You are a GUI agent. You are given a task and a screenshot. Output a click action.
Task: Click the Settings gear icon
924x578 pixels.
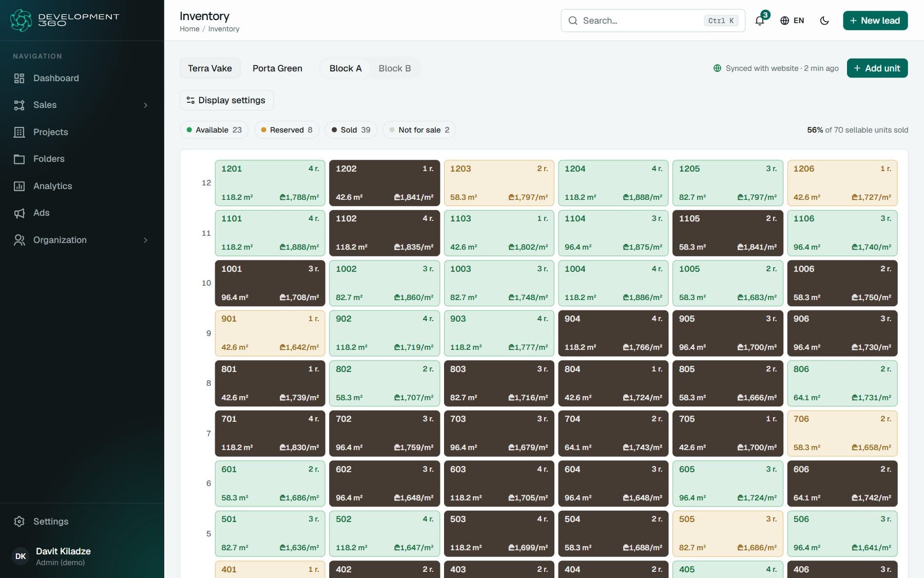[19, 521]
